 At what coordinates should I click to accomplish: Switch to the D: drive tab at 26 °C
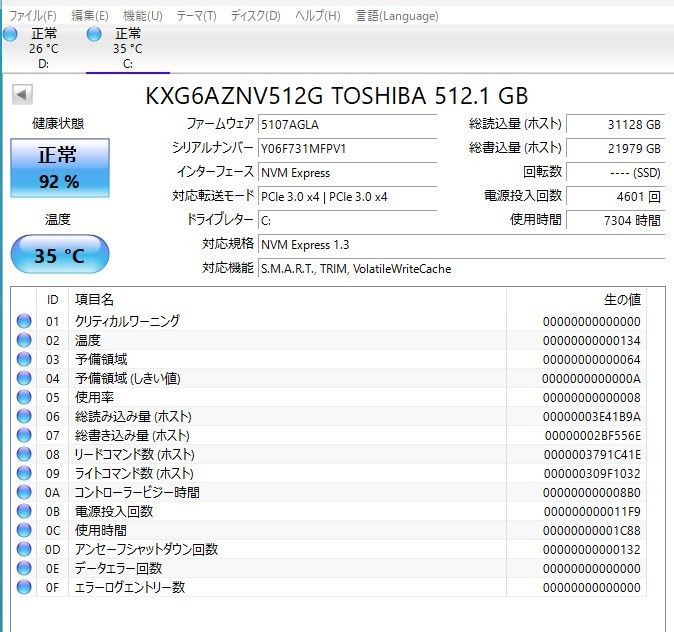43,48
